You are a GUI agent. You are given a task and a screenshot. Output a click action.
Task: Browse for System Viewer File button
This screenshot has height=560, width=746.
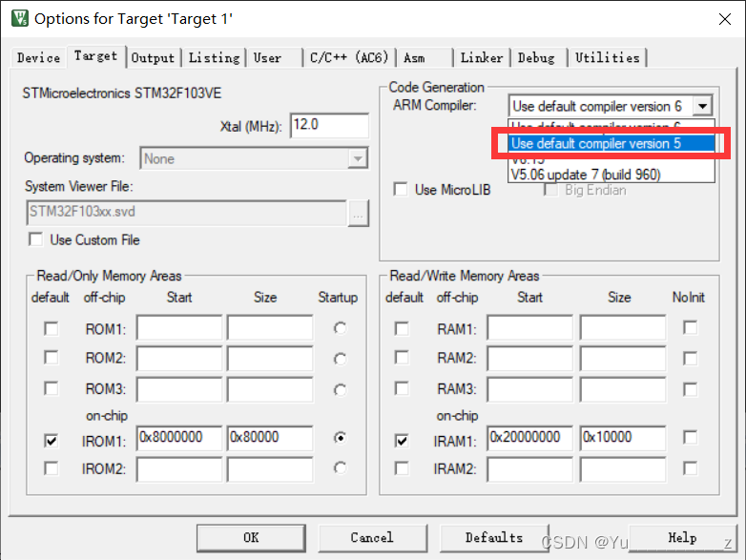click(359, 213)
